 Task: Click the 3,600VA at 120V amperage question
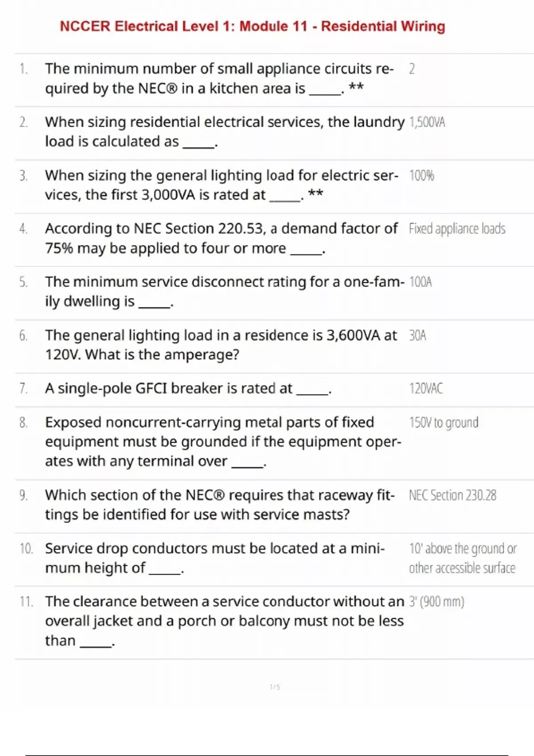[221, 345]
